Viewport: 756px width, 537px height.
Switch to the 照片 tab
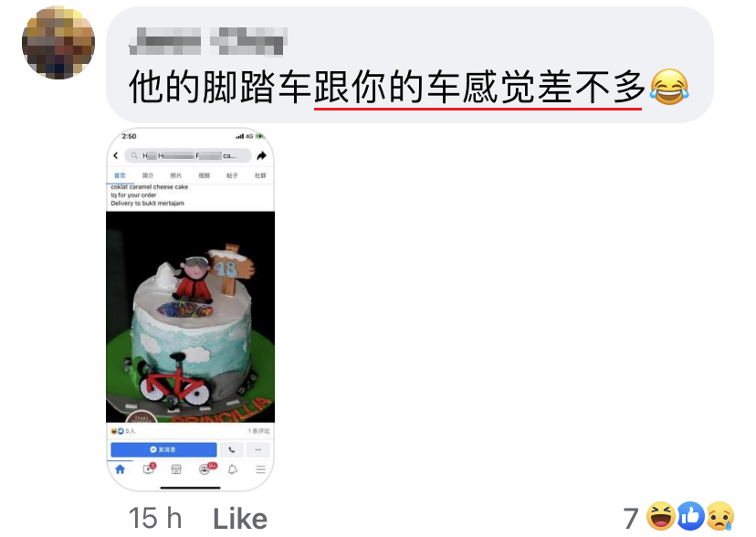click(x=175, y=175)
